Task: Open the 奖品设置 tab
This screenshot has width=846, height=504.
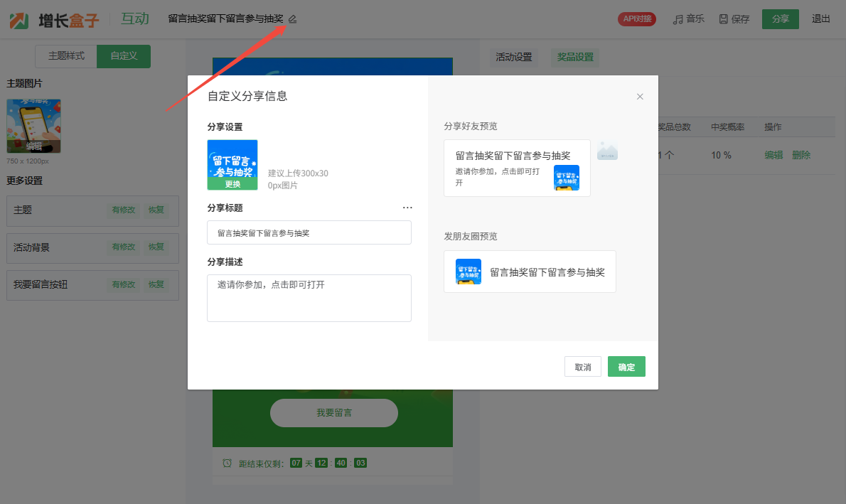Action: coord(575,57)
